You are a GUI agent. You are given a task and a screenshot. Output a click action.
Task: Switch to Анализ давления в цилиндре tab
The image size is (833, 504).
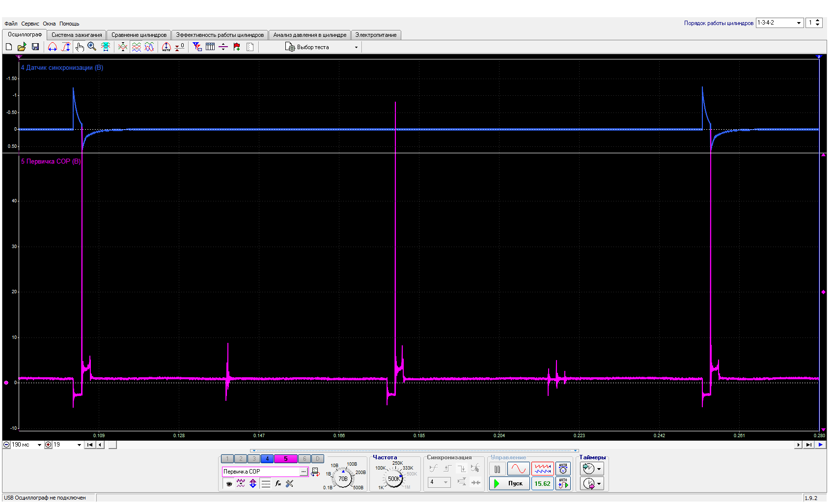310,35
